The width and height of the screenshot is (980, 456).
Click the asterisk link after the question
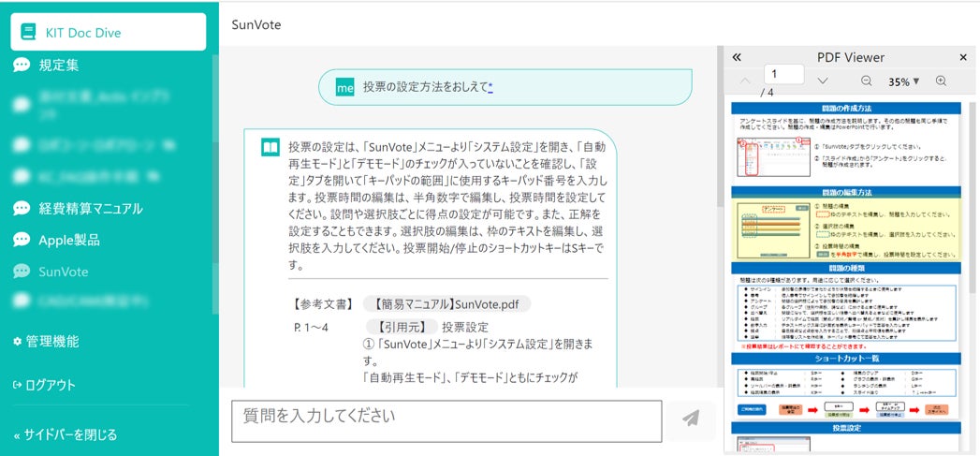tap(490, 88)
